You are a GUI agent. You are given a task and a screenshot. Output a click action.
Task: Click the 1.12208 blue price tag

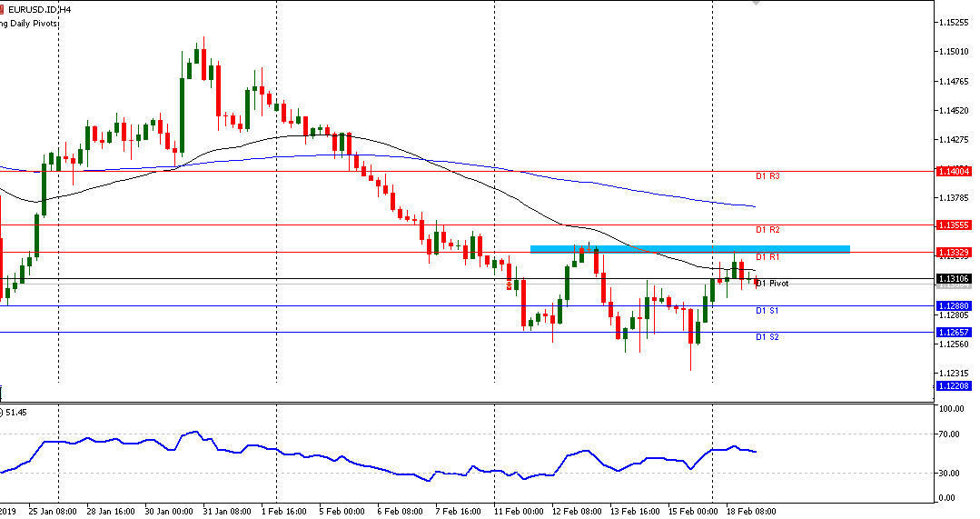955,386
